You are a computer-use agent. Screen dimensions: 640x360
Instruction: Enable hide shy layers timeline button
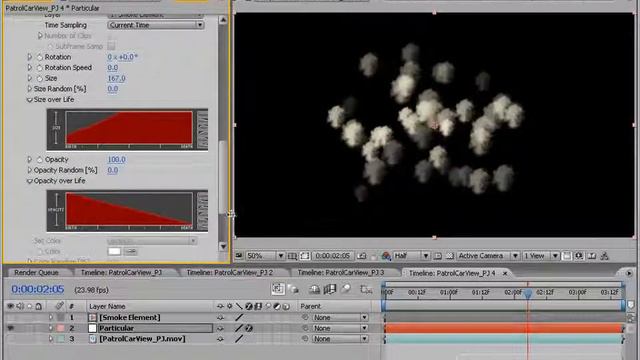pos(314,289)
